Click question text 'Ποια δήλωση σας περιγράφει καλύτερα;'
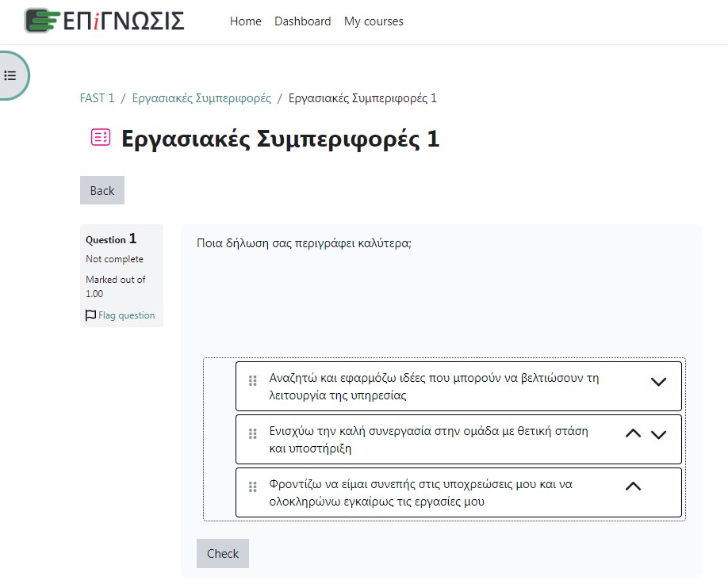The width and height of the screenshot is (728, 580). 304,243
